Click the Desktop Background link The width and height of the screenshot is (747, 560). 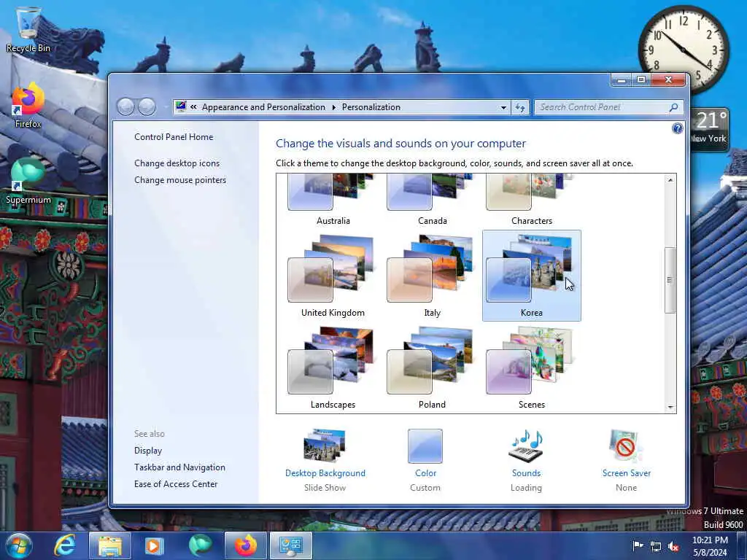click(325, 472)
